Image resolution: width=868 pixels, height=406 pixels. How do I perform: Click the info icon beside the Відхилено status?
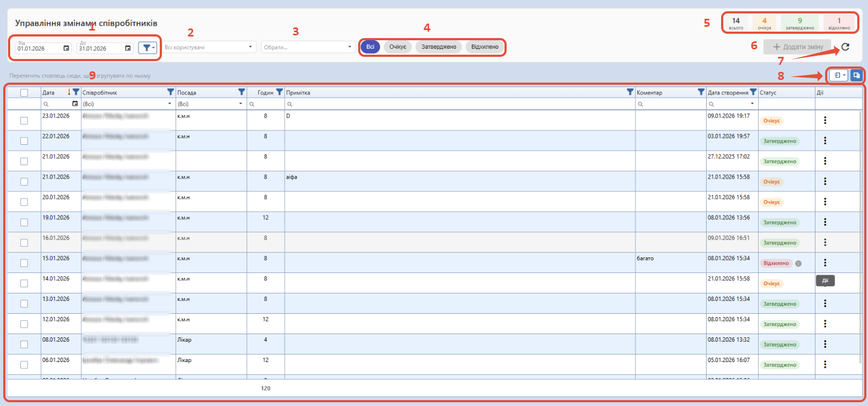pos(798,263)
